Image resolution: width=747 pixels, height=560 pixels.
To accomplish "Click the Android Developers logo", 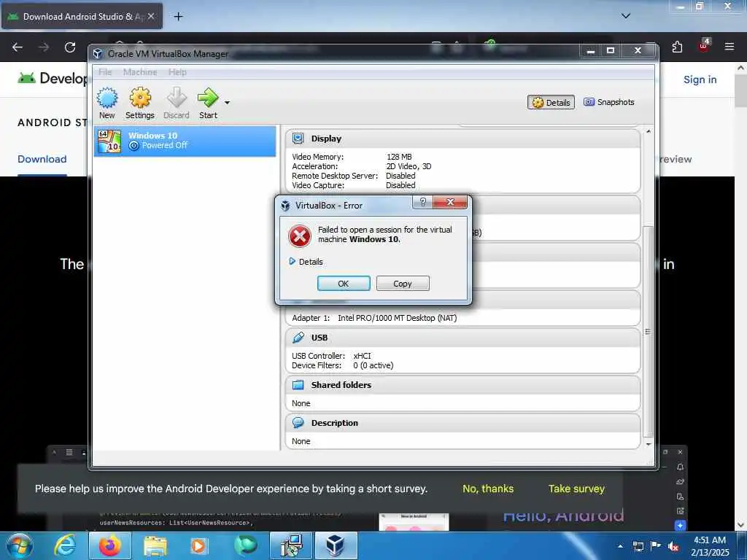I will 53,78.
